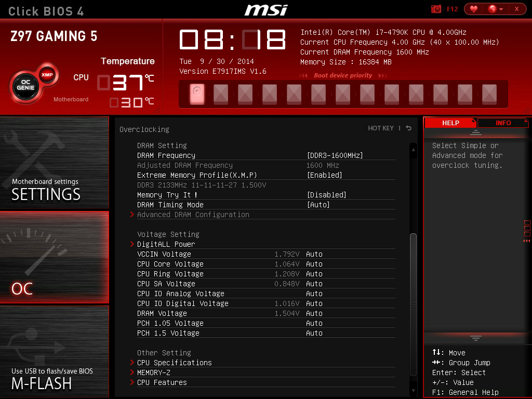Viewport: 532px width, 399px height.
Task: Click the back arrow next to HOT KEY
Action: pos(408,128)
